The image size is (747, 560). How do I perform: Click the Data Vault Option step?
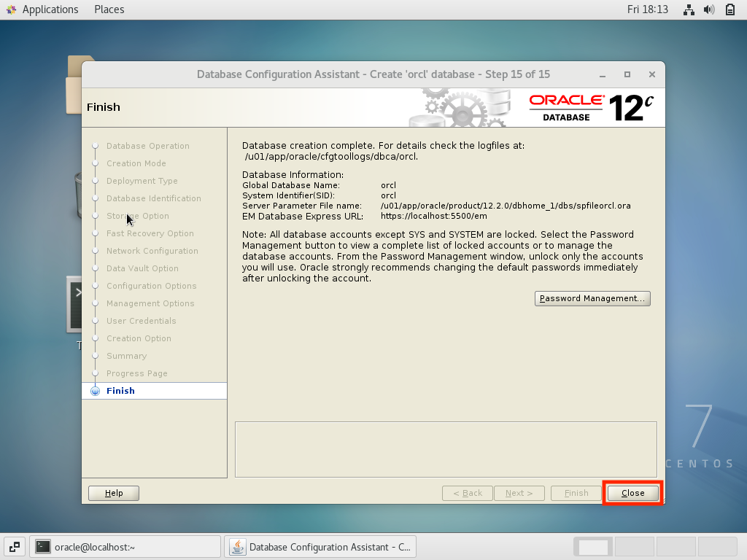[142, 268]
